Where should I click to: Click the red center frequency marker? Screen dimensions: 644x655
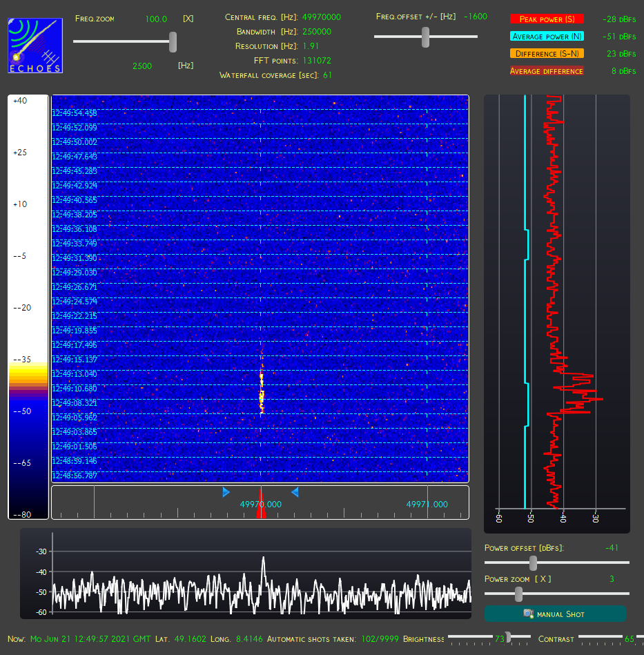coord(261,503)
